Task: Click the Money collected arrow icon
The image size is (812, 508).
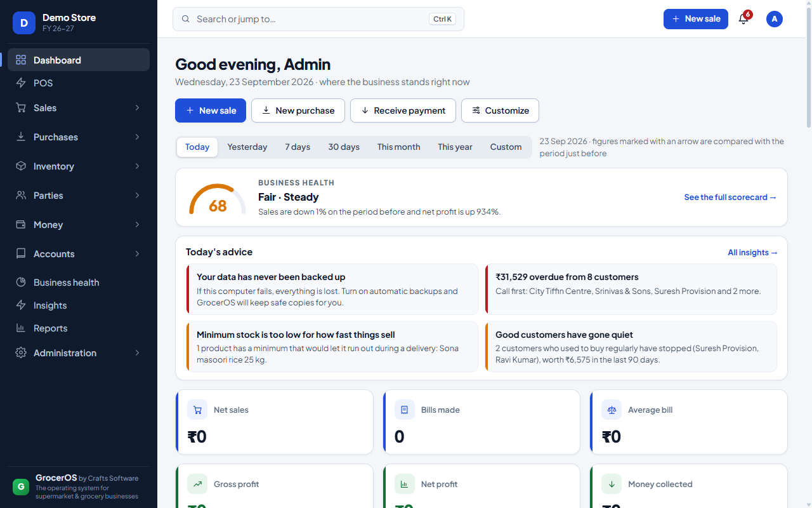Action: pos(612,484)
